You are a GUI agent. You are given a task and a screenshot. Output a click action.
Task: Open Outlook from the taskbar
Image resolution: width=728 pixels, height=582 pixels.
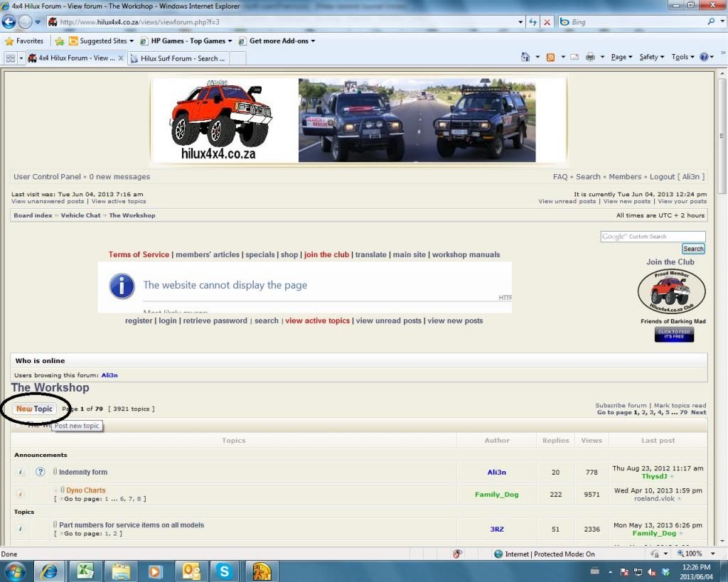pos(191,571)
